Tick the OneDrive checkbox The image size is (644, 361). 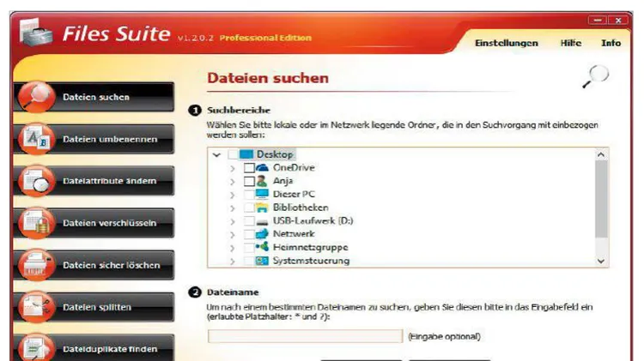click(249, 168)
